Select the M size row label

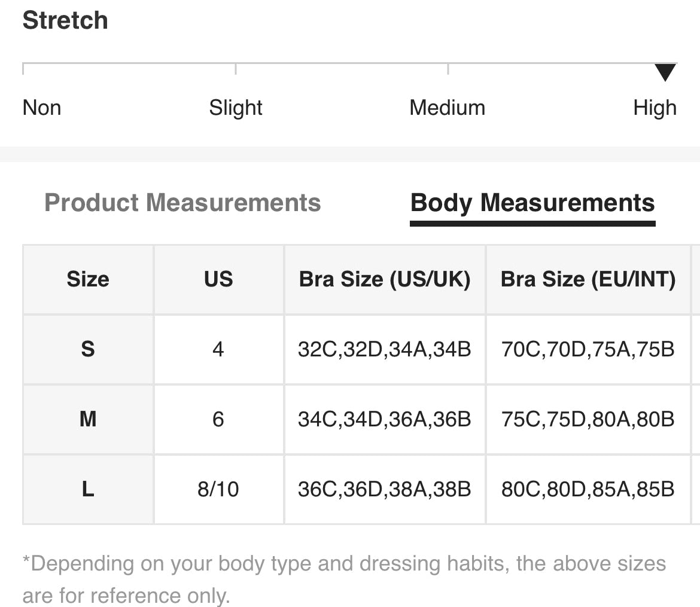point(88,419)
